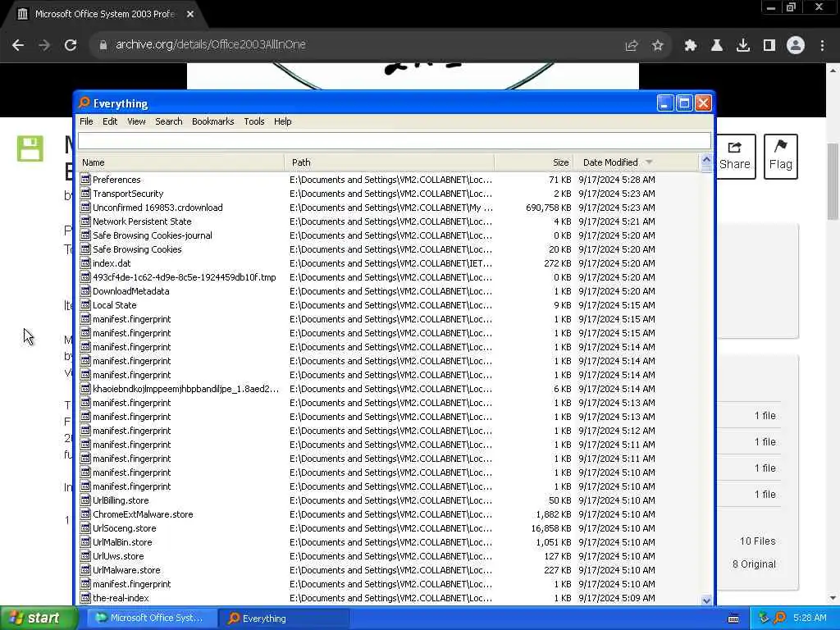The width and height of the screenshot is (840, 630).
Task: Click scroll down arrow in Everything list
Action: point(706,600)
